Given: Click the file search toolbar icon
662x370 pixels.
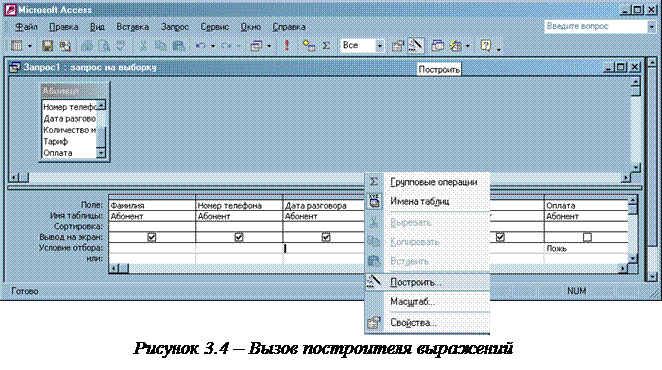Looking at the screenshot, I should (x=65, y=46).
